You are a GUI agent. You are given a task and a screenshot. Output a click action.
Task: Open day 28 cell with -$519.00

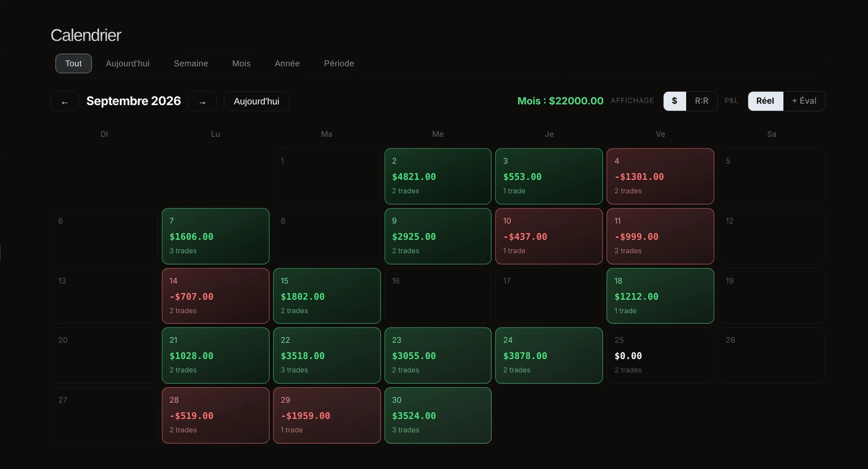(x=216, y=415)
